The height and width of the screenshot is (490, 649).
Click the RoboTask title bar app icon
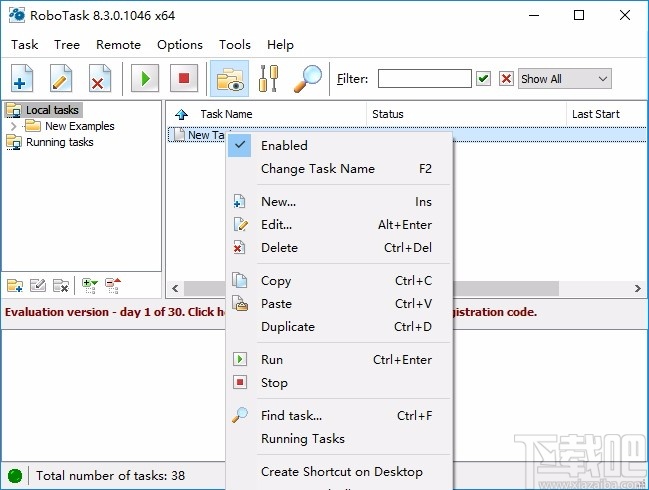pyautogui.click(x=17, y=15)
